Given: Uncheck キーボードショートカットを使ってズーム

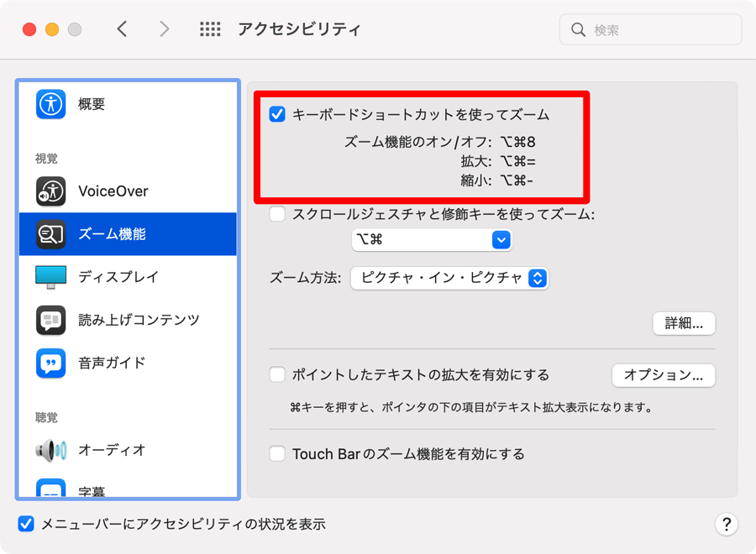Looking at the screenshot, I should pos(277,114).
